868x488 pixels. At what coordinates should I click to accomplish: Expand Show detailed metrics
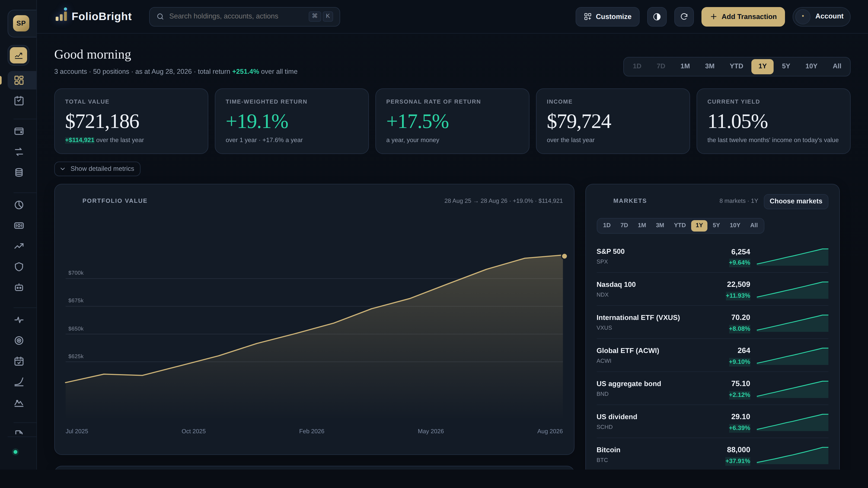click(97, 169)
